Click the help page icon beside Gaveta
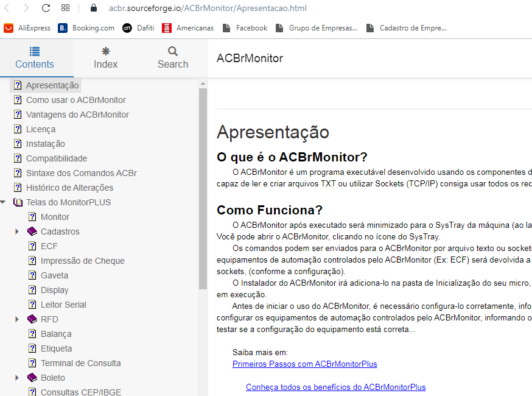The width and height of the screenshot is (532, 396). 32,275
